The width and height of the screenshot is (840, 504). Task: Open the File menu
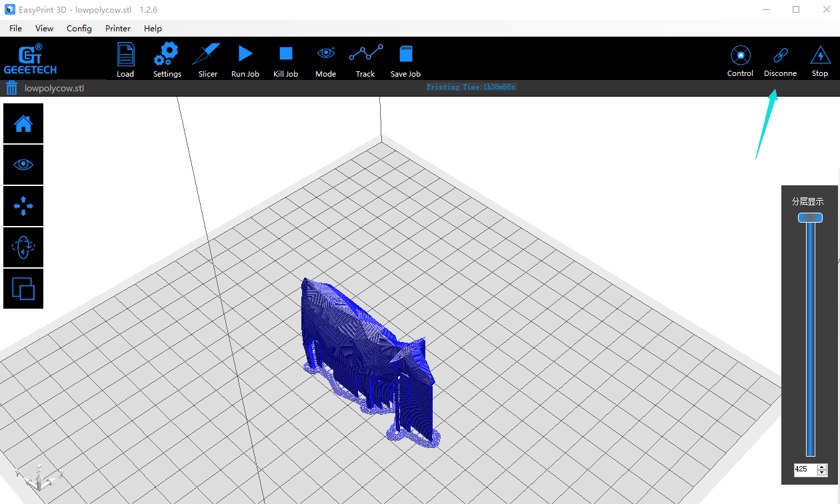click(x=15, y=29)
